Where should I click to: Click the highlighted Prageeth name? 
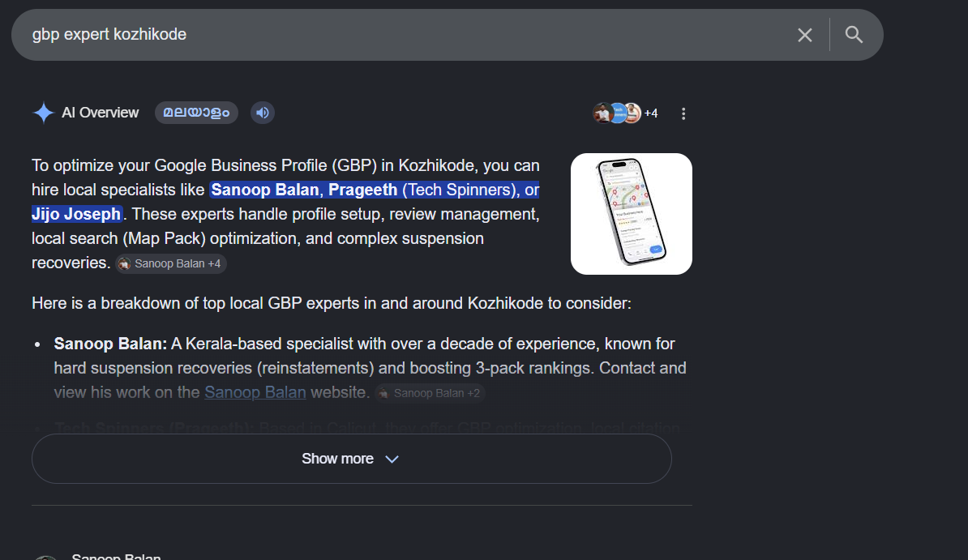362,190
